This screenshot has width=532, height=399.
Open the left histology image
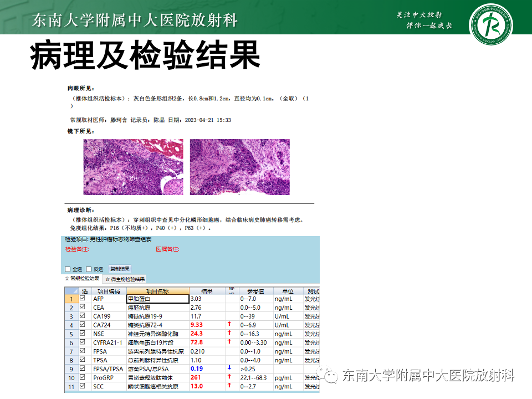point(134,167)
